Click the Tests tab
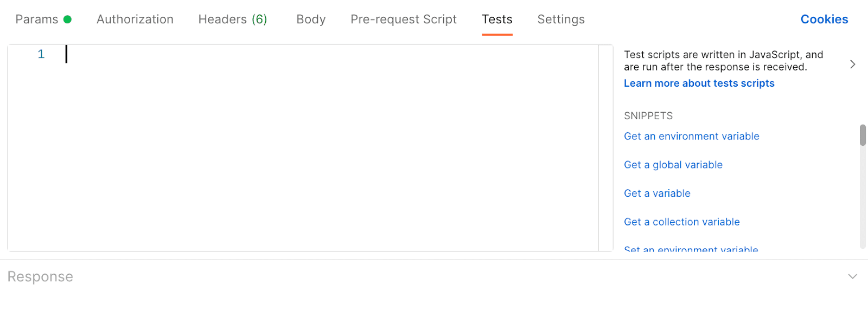The image size is (868, 310). [x=497, y=20]
